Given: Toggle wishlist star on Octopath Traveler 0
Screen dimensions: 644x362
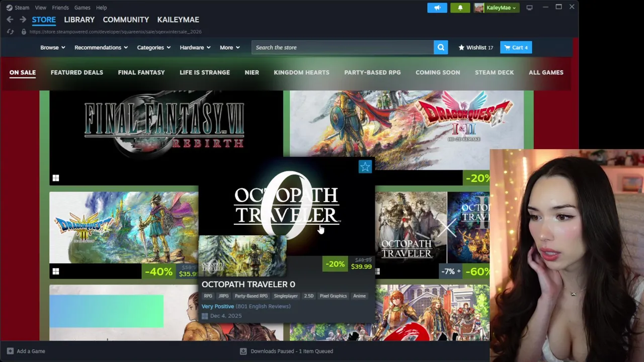Looking at the screenshot, I should pyautogui.click(x=365, y=166).
